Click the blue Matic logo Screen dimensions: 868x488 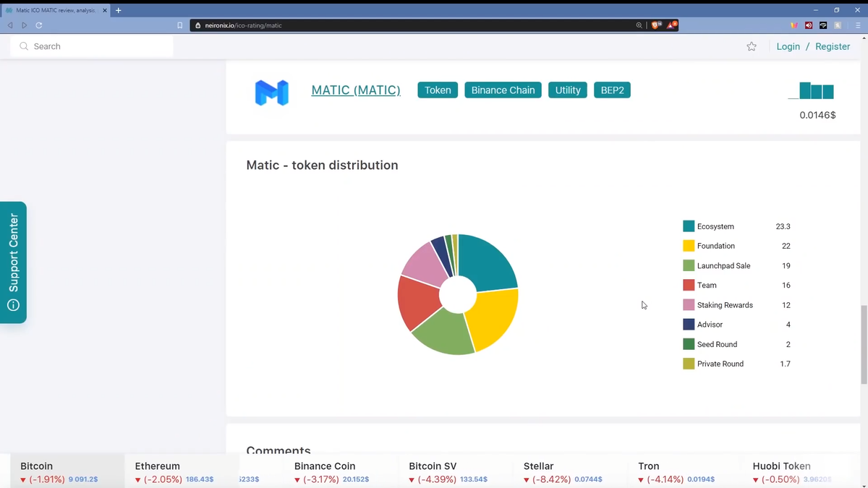coord(272,93)
